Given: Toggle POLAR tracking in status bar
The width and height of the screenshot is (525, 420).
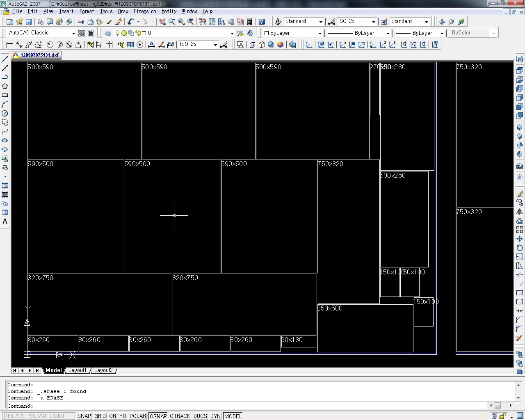Looking at the screenshot, I should click(x=138, y=416).
